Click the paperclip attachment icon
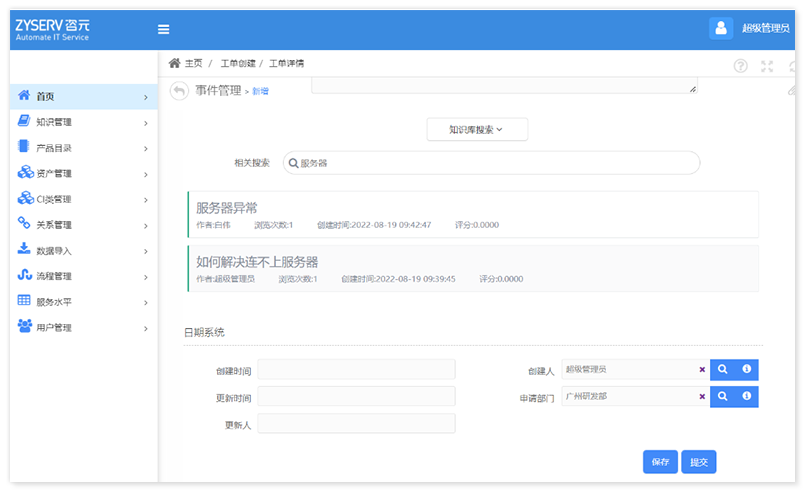The width and height of the screenshot is (808, 495). point(792,91)
